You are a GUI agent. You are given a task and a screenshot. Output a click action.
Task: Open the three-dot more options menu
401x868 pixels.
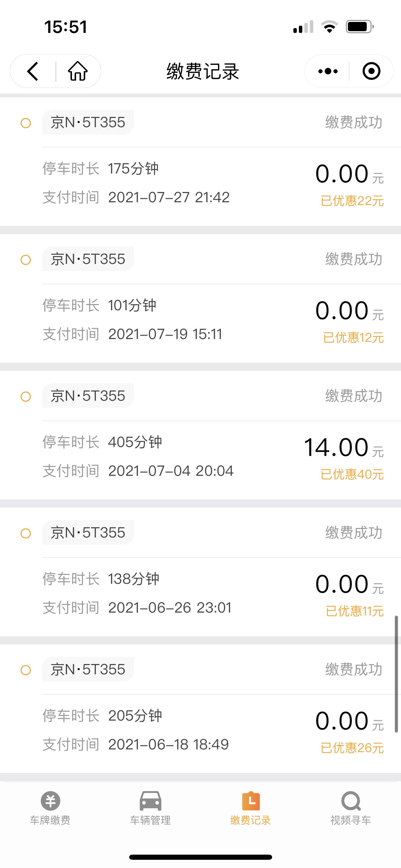[328, 71]
